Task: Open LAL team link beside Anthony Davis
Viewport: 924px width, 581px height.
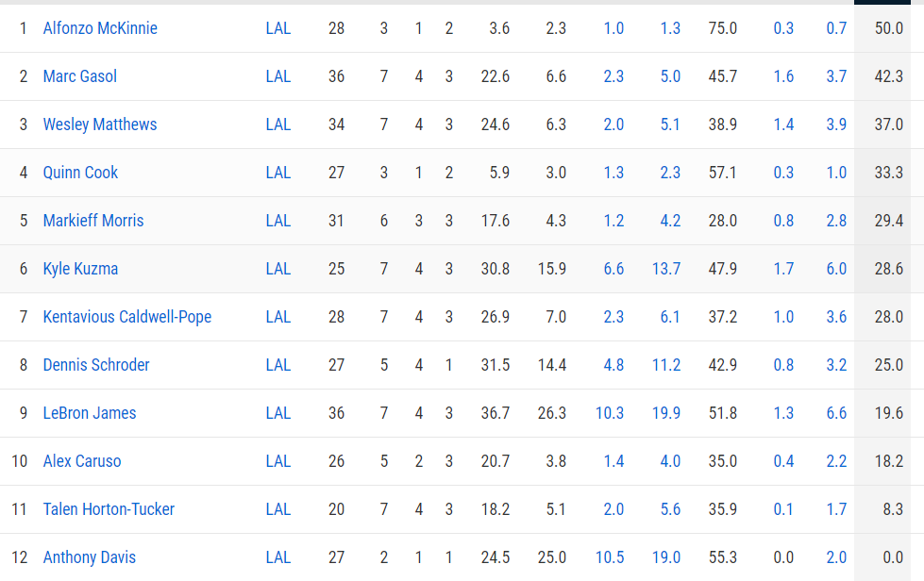Action: [278, 557]
